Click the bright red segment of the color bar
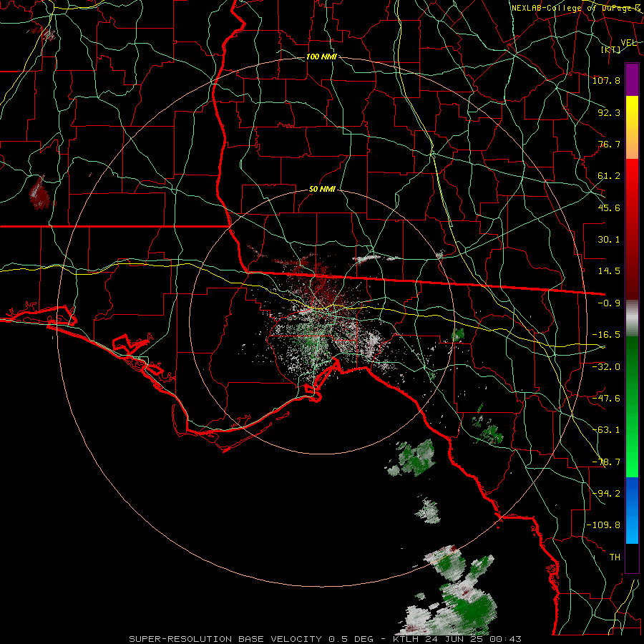 pyautogui.click(x=632, y=175)
